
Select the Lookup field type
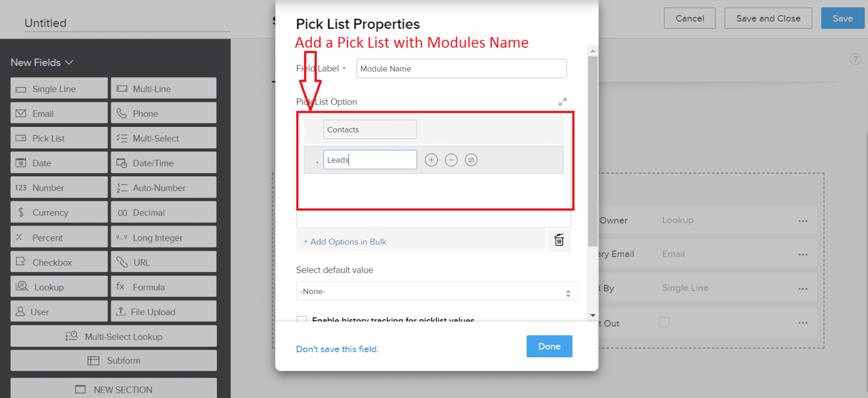click(x=59, y=287)
